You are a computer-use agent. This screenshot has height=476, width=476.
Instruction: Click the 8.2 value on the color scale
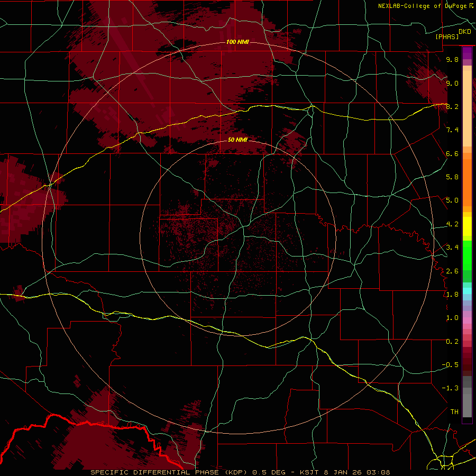pos(452,106)
